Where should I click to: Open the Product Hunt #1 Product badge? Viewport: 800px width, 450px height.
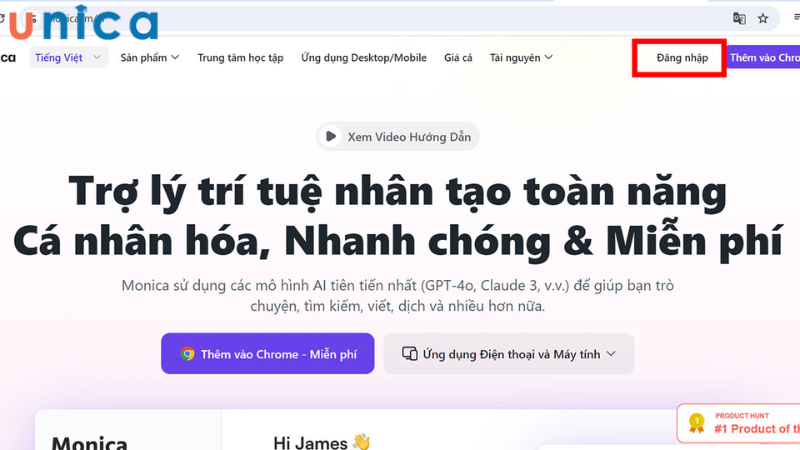coord(738,423)
